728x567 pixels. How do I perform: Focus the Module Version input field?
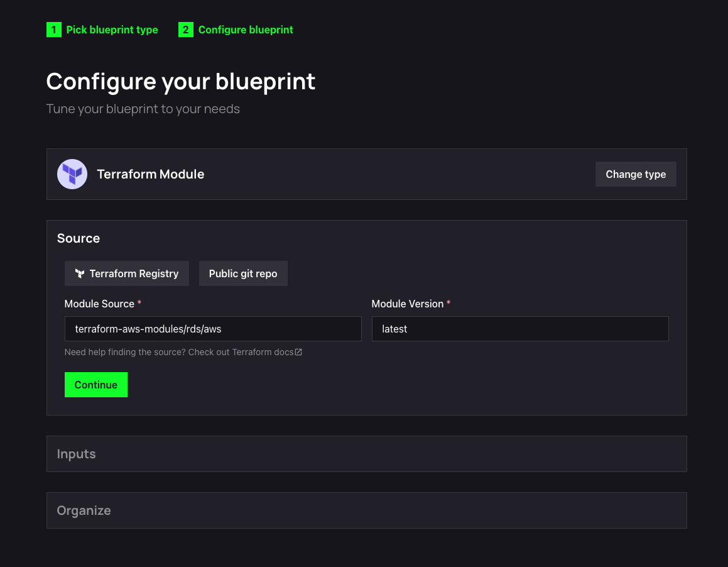tap(520, 329)
